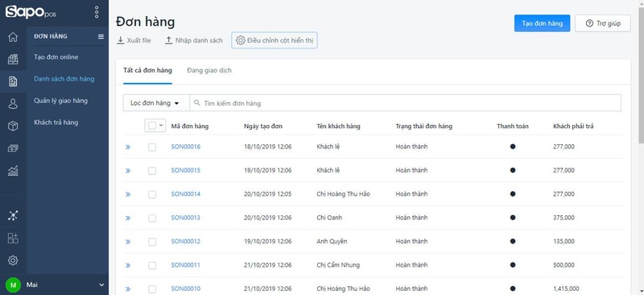Open the Reports chart icon in sidebar

13,170
